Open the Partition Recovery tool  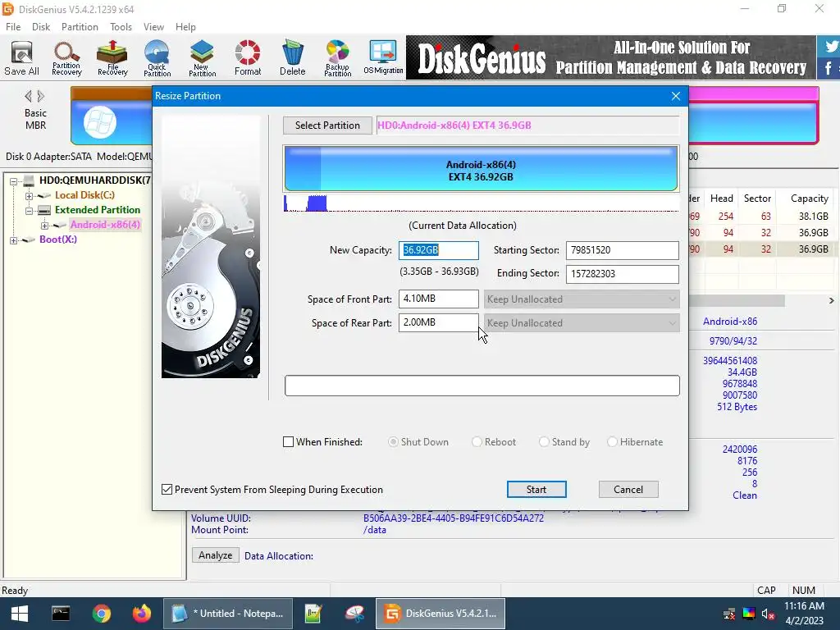[66, 58]
